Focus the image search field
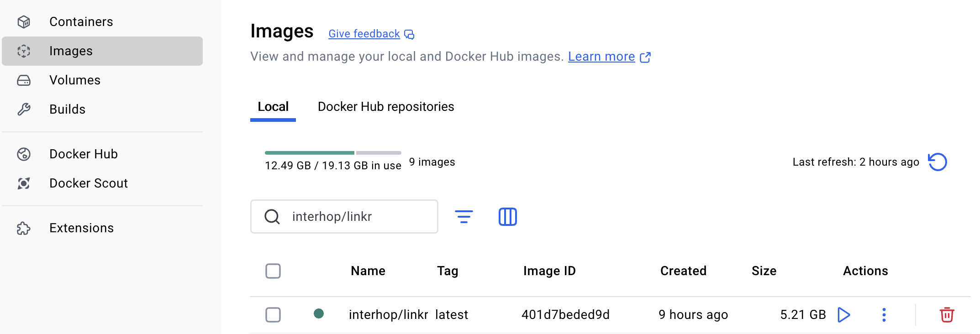The width and height of the screenshot is (980, 334). (x=344, y=217)
